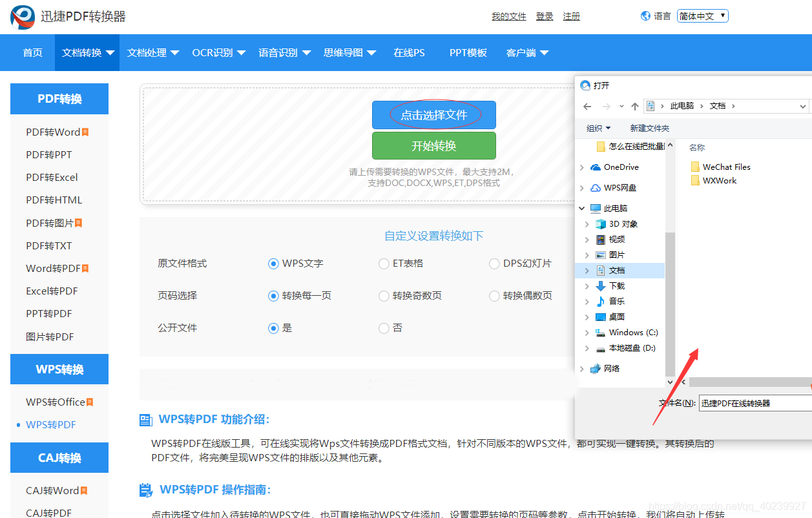Viewport: 812px width, 518px height.
Task: Open Excel转PDF in the sidebar
Action: point(52,291)
